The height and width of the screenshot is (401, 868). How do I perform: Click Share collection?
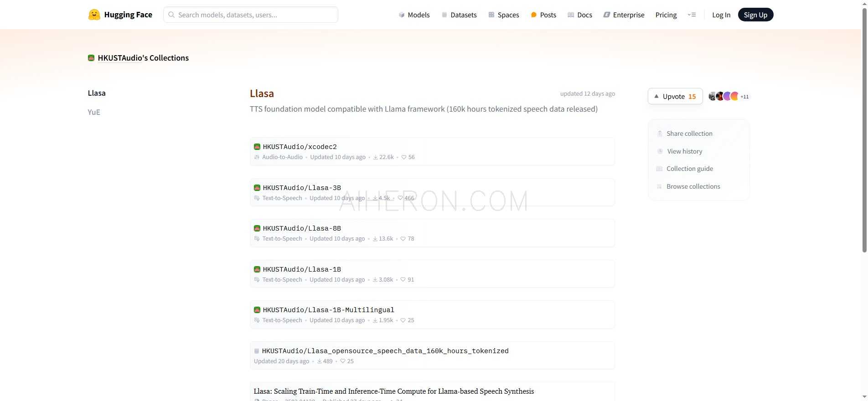click(689, 134)
